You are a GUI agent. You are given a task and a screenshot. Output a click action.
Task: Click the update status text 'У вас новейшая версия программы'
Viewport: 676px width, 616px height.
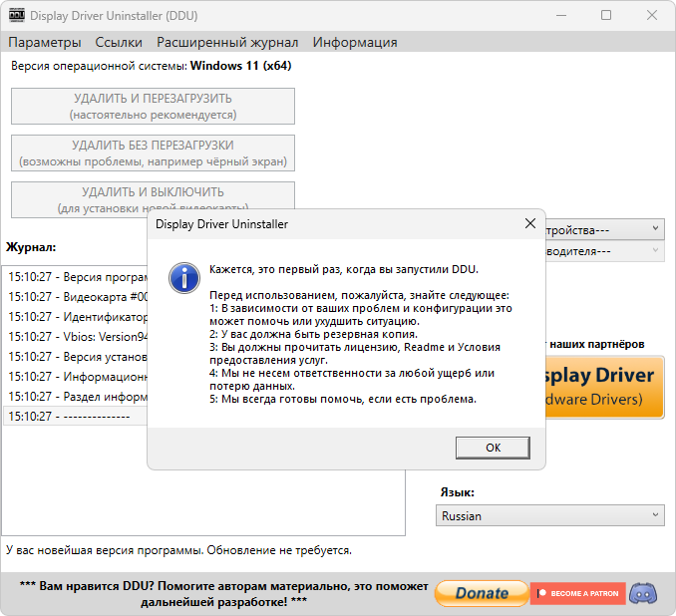pos(105,550)
